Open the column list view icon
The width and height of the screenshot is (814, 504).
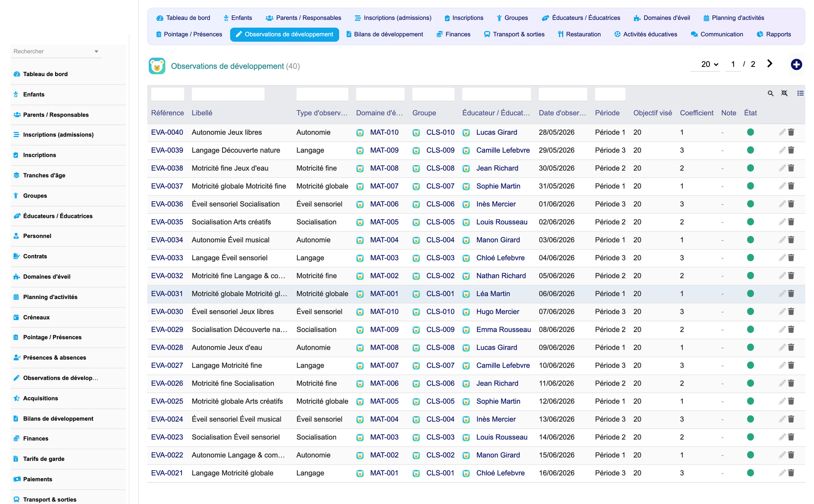(x=800, y=93)
